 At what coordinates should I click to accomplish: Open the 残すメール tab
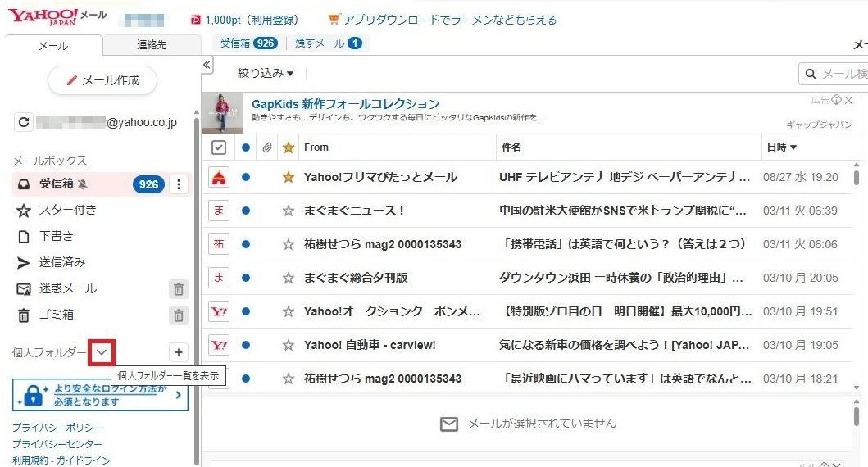point(328,43)
